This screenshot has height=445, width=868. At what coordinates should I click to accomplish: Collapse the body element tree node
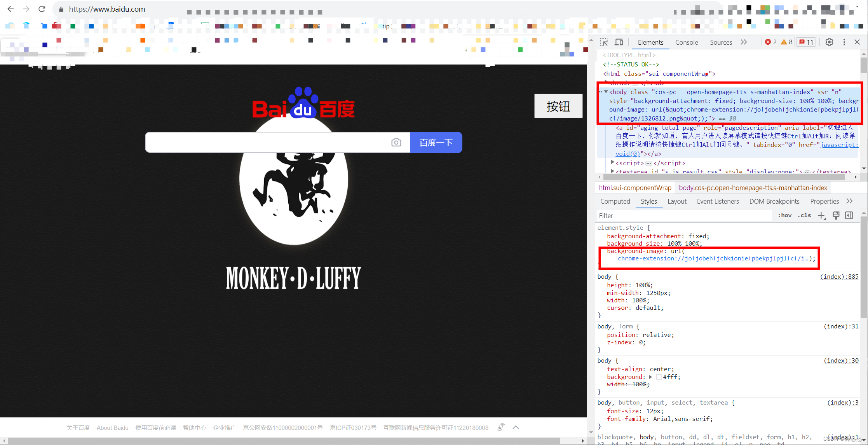pyautogui.click(x=606, y=92)
